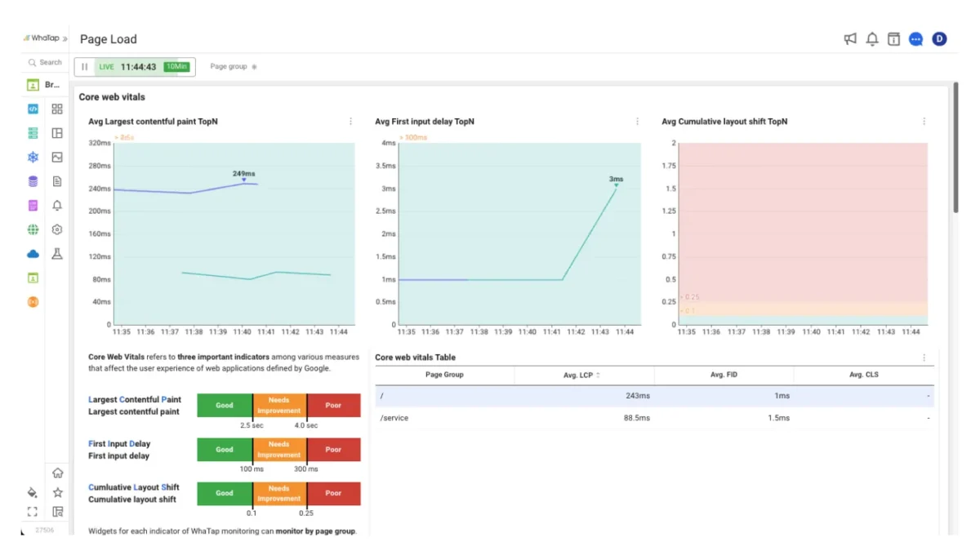Viewport: 980px width, 560px height.
Task: Click the 10Min time range badge
Action: pyautogui.click(x=176, y=67)
